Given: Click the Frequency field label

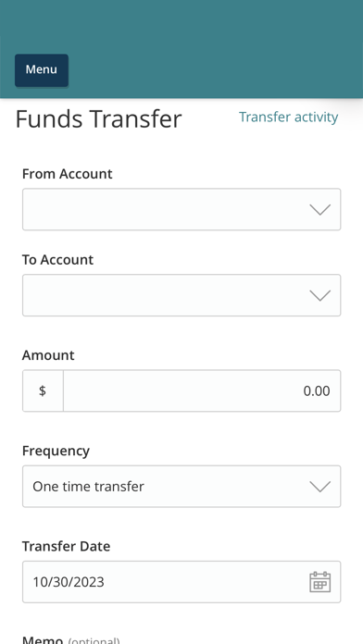Looking at the screenshot, I should 56,451.
